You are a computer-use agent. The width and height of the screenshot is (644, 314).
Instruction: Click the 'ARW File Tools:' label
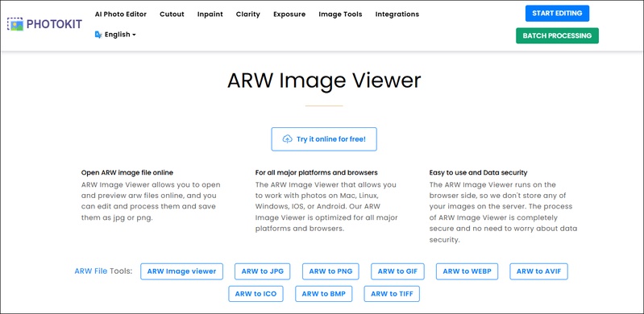[103, 271]
